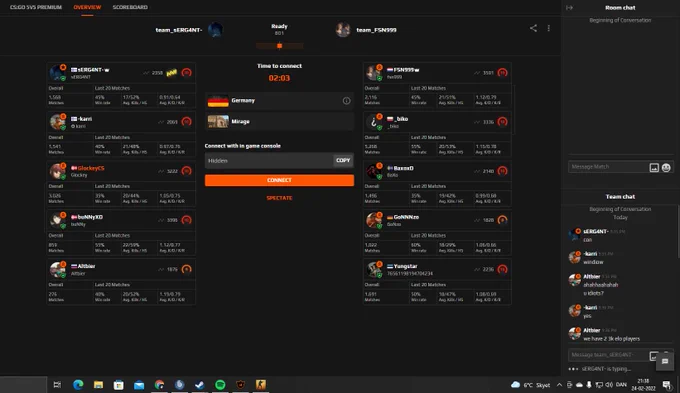Click the SPECTATE link
Image resolution: width=680 pixels, height=393 pixels.
pos(279,198)
